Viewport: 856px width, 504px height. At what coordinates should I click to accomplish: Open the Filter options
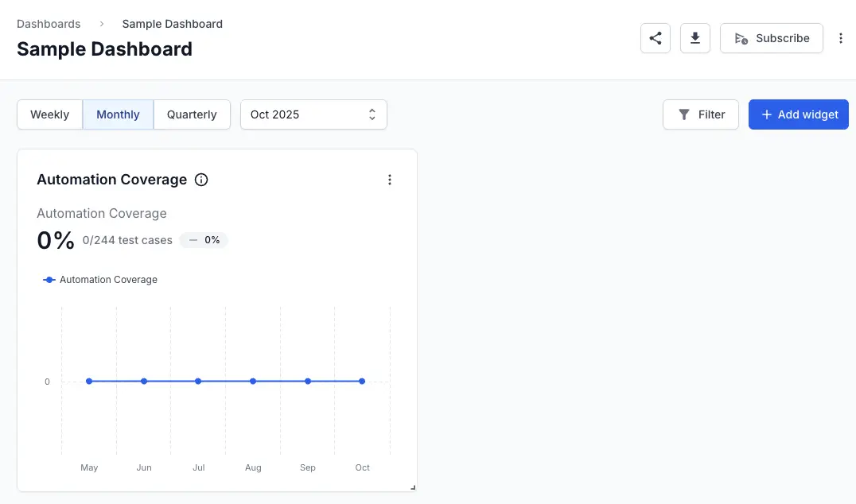tap(700, 114)
